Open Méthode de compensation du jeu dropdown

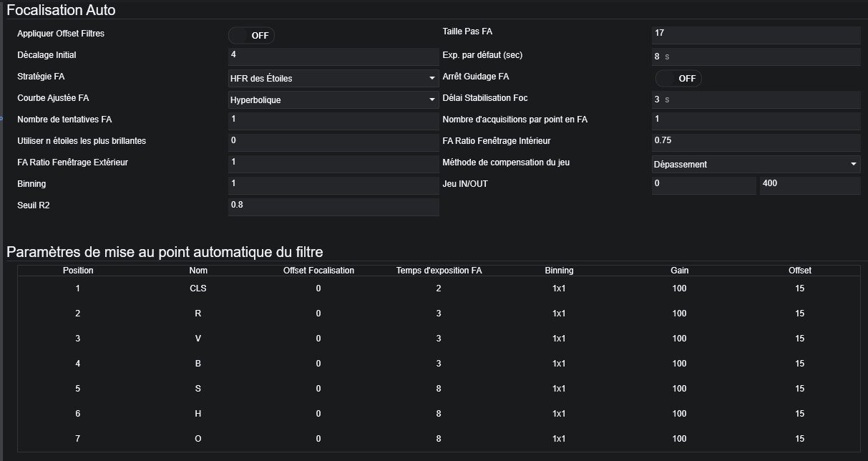pos(756,164)
